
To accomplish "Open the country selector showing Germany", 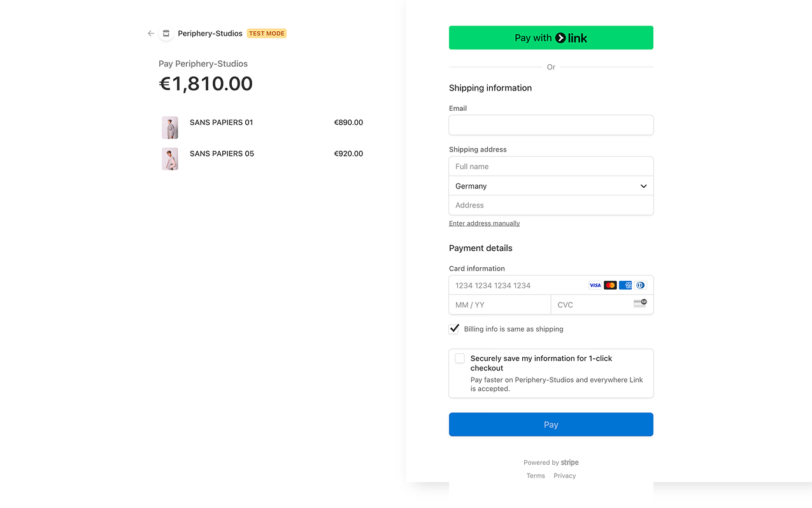I will pos(551,185).
